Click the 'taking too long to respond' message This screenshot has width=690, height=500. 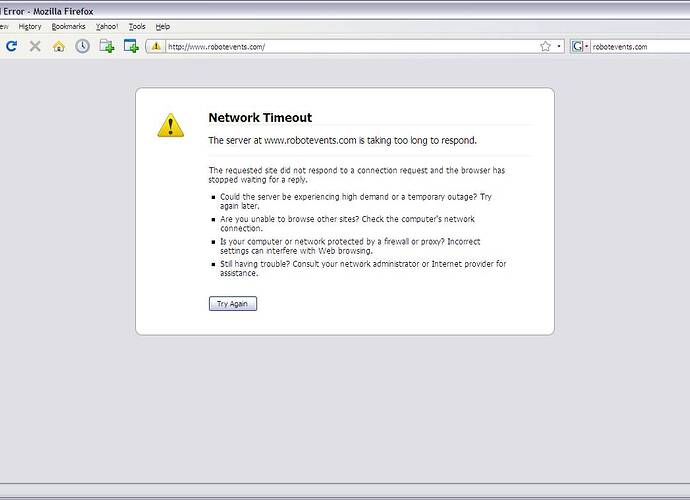[x=342, y=140]
